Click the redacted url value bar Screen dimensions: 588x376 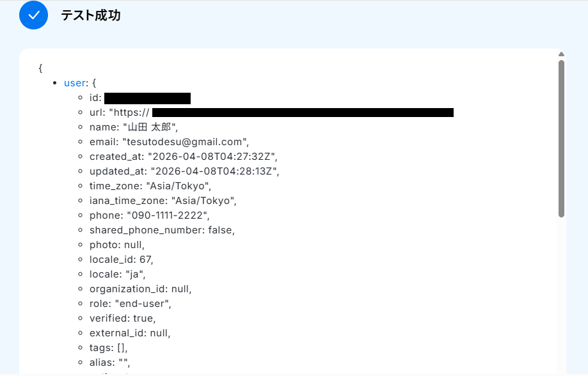coord(302,113)
